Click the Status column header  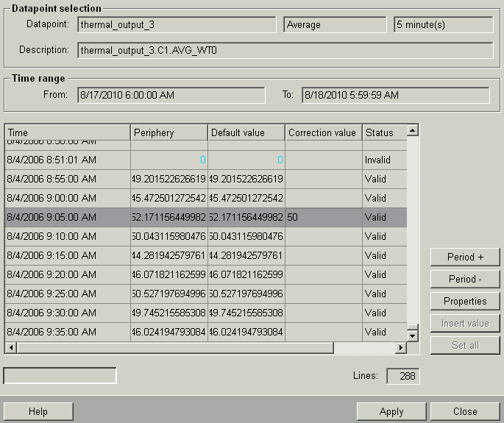coord(383,133)
